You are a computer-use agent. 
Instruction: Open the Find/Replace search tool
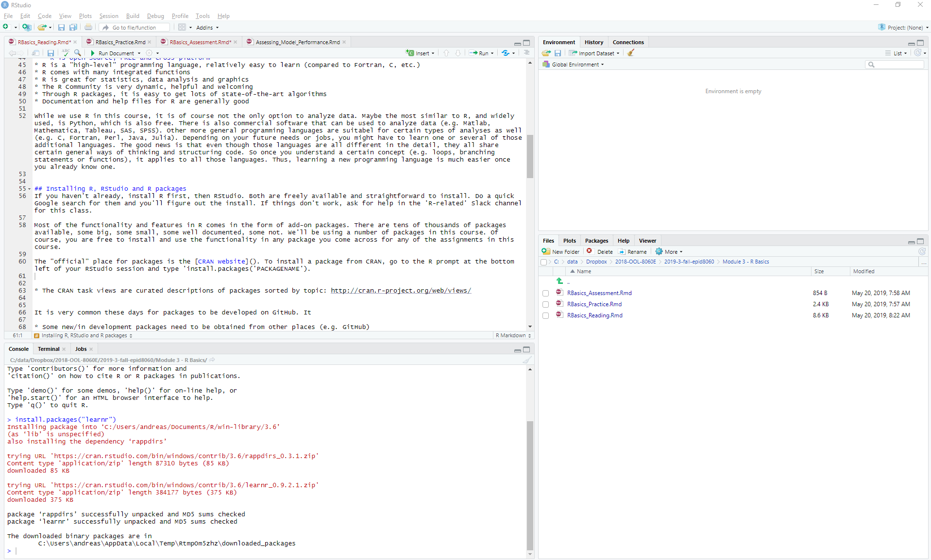[x=78, y=53]
